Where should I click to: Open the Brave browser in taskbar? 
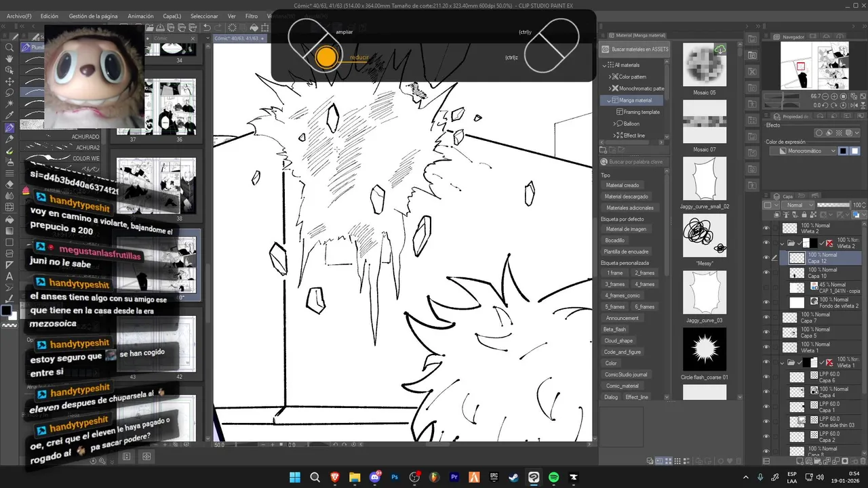click(334, 477)
